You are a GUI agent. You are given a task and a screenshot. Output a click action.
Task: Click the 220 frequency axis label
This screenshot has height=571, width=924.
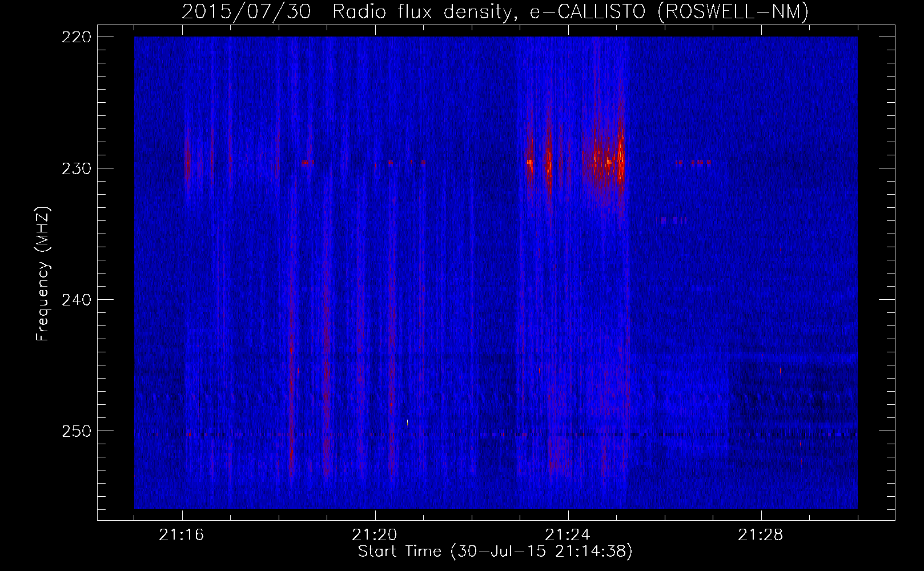click(76, 37)
